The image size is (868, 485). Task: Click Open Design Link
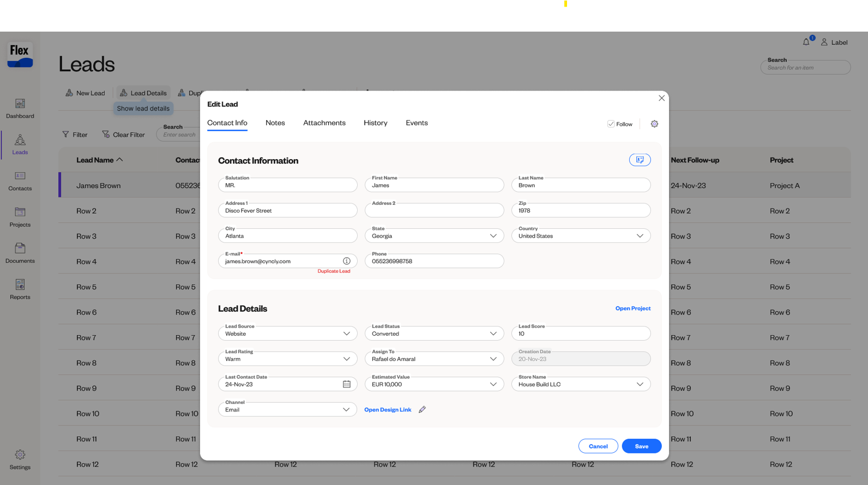(x=388, y=410)
